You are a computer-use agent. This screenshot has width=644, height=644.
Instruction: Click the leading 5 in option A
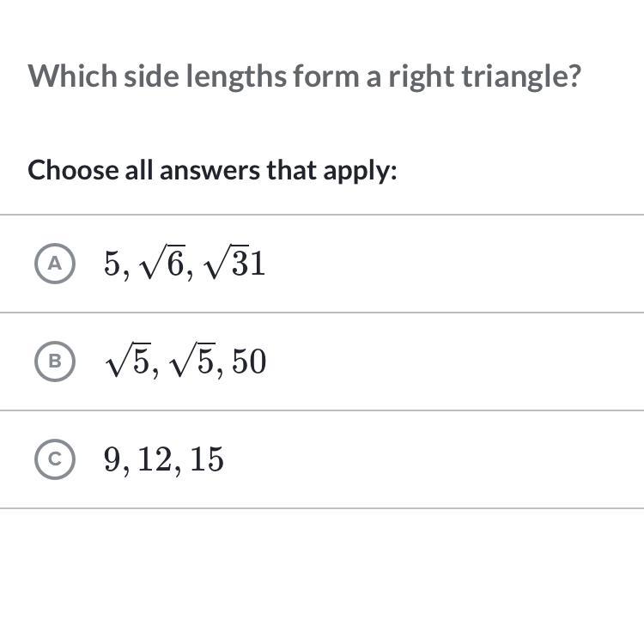click(112, 264)
